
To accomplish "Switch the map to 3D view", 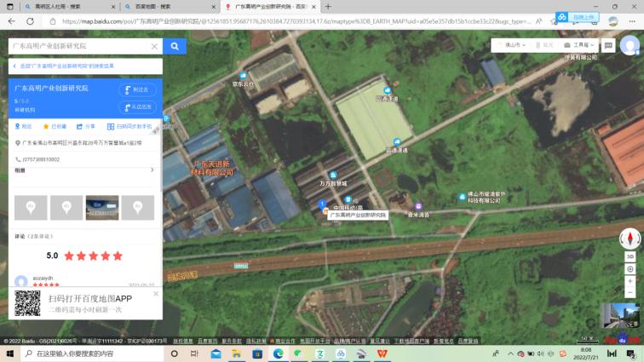I will click(x=630, y=256).
